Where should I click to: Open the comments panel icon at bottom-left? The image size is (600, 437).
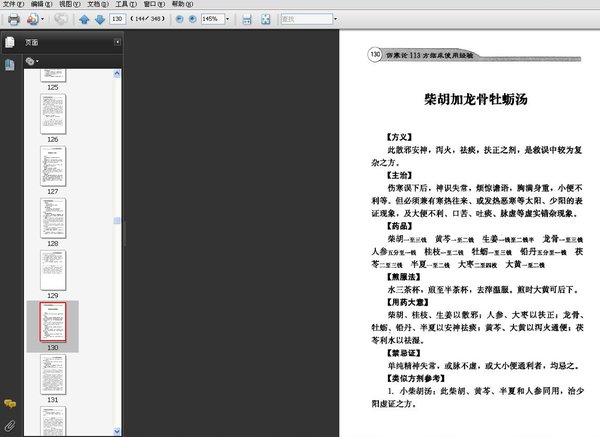tap(10, 403)
